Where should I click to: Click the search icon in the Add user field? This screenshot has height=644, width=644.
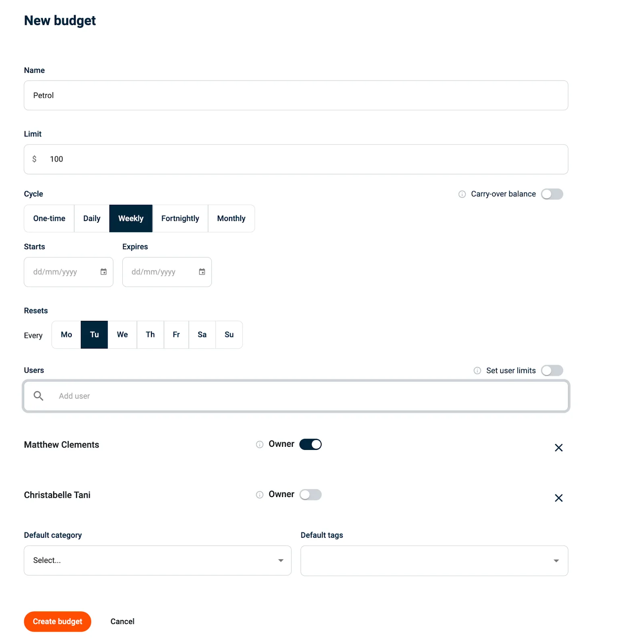(x=39, y=396)
